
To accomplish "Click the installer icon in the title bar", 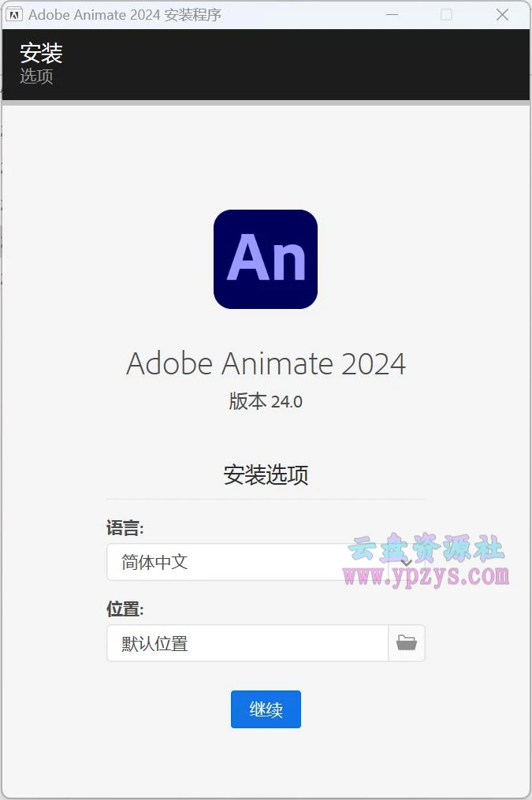I will (x=14, y=14).
